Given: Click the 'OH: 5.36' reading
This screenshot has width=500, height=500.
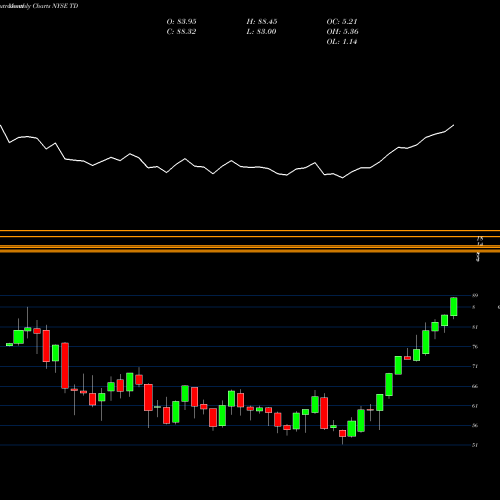Looking at the screenshot, I should click(x=342, y=32).
